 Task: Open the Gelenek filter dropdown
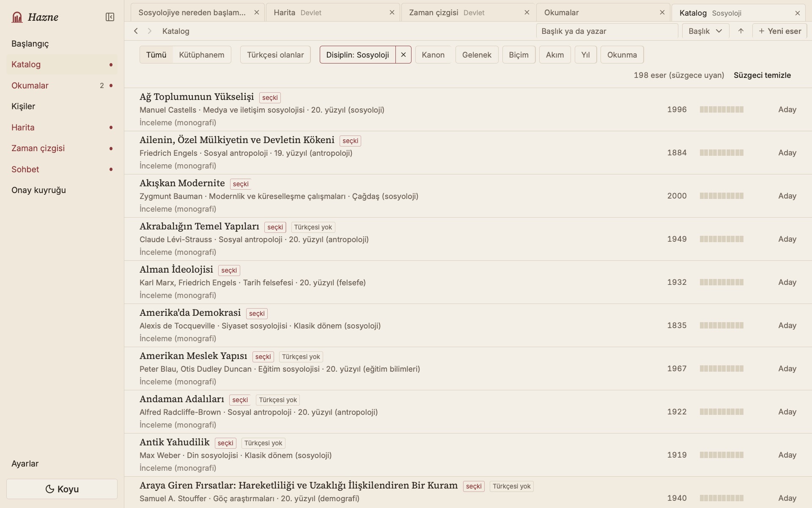coord(477,55)
